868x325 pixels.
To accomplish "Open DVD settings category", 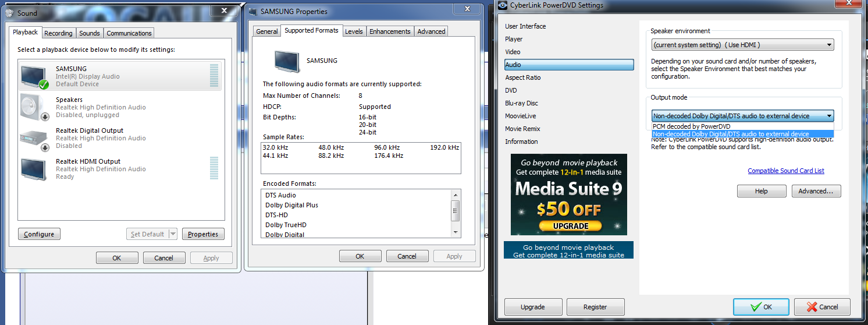I will tap(511, 90).
